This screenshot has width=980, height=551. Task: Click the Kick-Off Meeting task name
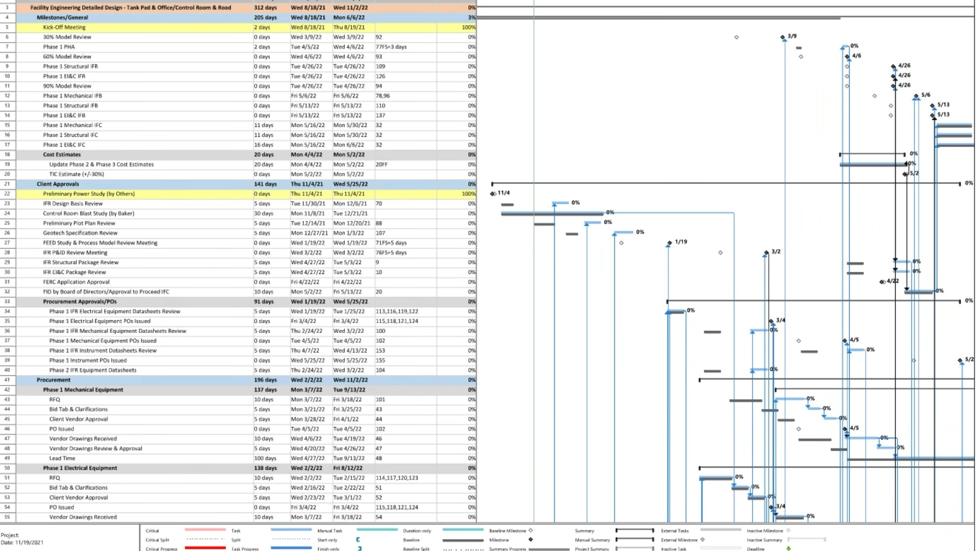64,27
